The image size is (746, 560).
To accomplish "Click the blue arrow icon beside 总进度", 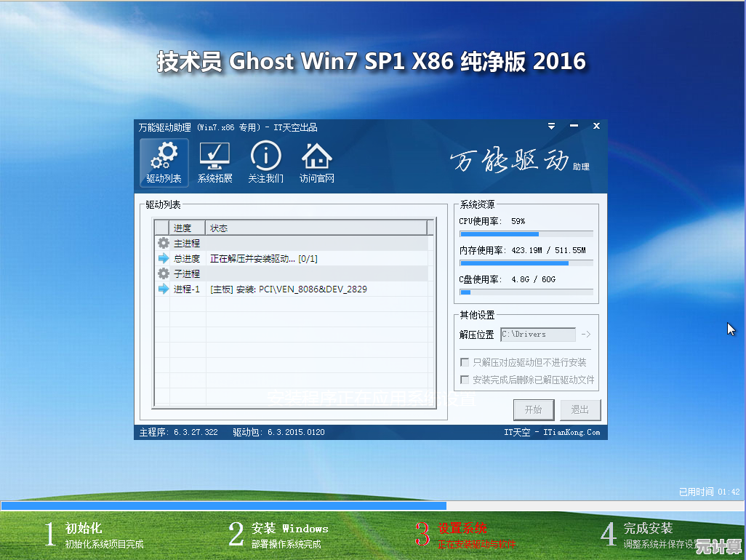I will (x=162, y=258).
